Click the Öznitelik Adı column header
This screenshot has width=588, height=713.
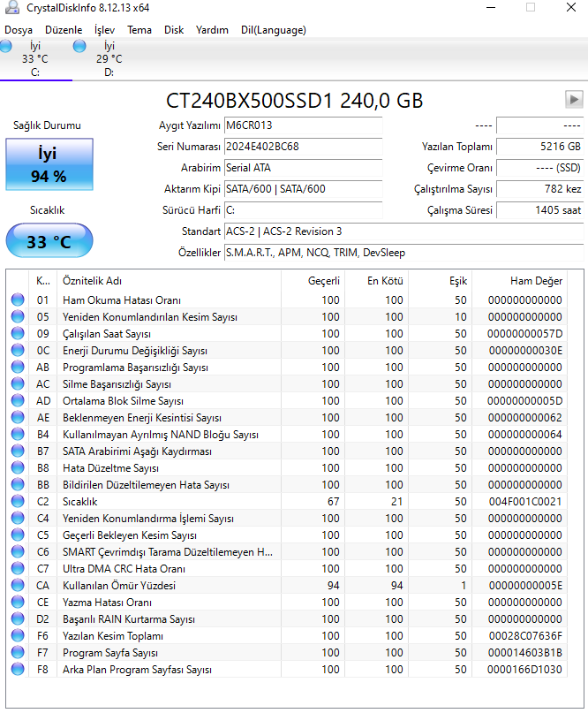tap(169, 281)
